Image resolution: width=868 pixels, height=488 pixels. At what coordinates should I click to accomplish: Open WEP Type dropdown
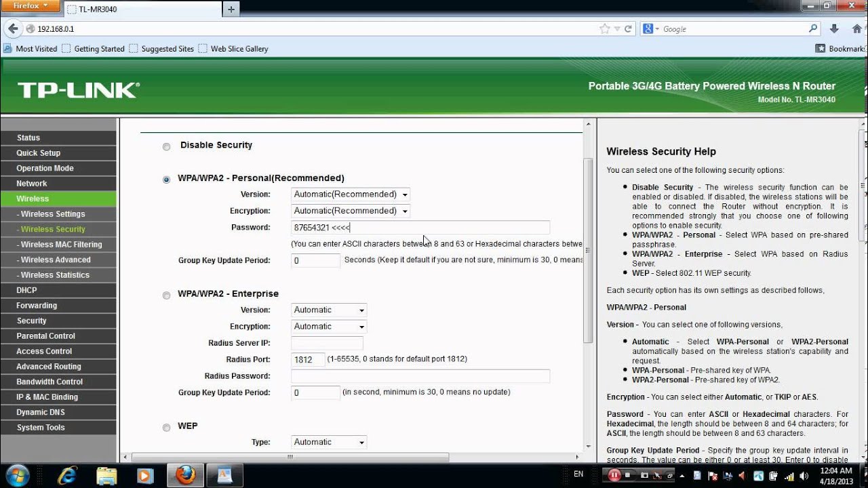(x=329, y=442)
